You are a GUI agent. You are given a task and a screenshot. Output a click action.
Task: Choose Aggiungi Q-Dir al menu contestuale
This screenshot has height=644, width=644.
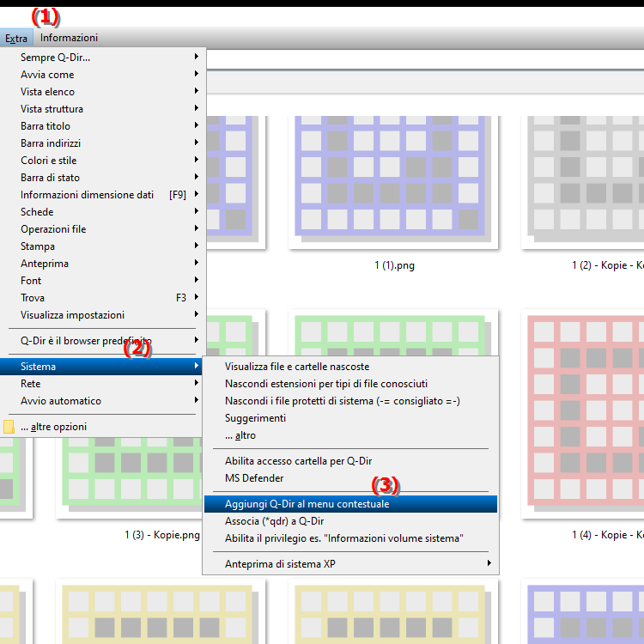[x=350, y=504]
